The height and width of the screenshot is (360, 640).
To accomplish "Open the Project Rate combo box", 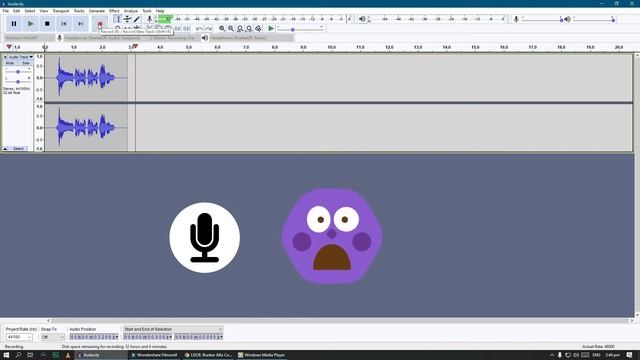I will click(x=18, y=337).
